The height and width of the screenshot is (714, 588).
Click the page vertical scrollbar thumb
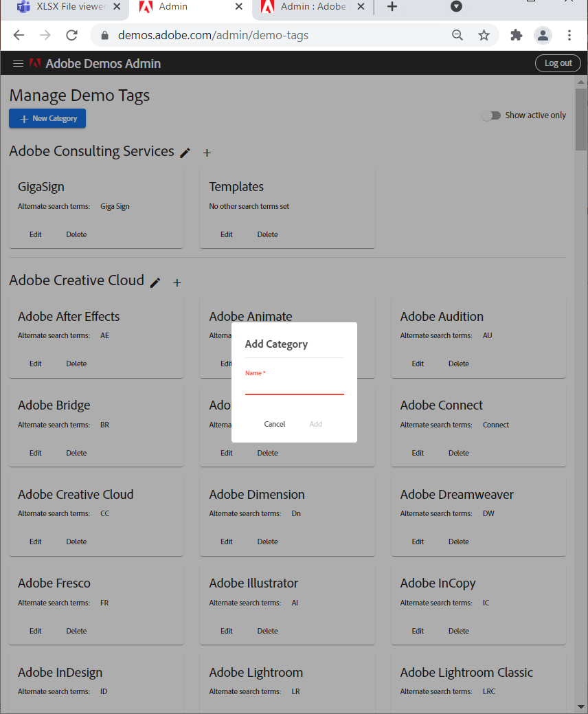[580, 120]
